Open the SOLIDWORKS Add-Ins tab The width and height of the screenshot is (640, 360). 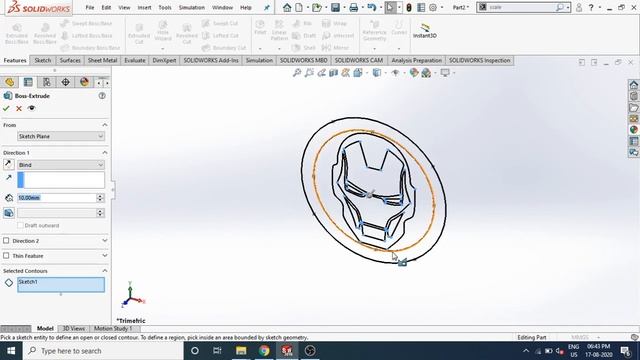click(211, 60)
